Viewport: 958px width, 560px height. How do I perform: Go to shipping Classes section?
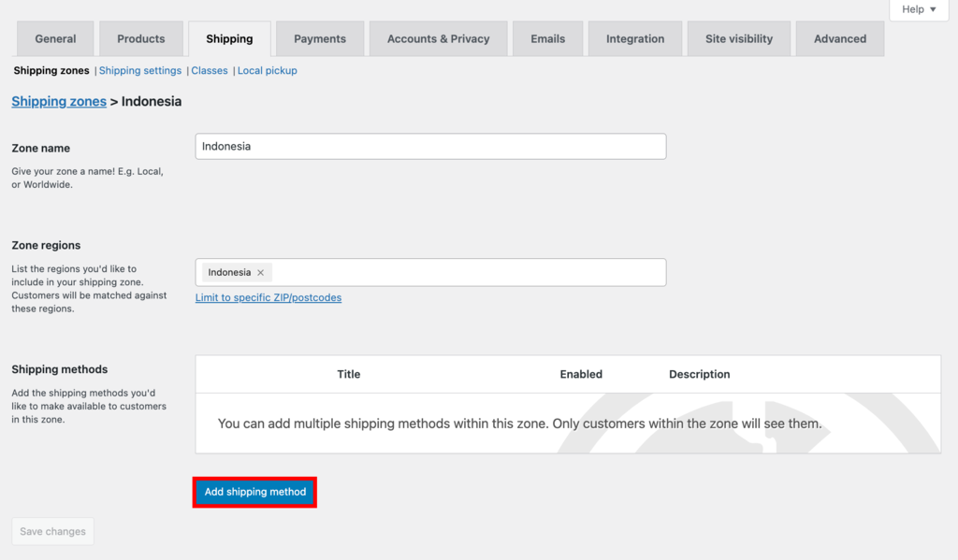click(210, 70)
